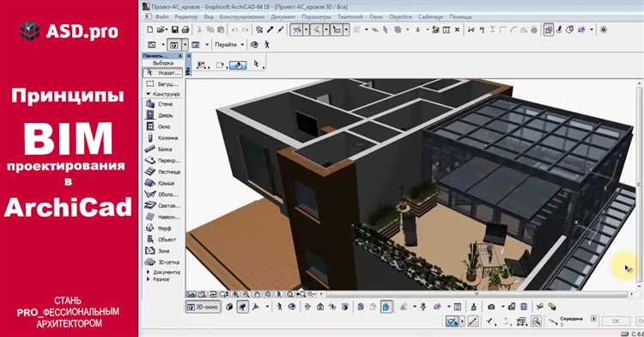The image size is (644, 337).
Task: Toggle the highlighted 3D view button in second toolbar row
Action: pyautogui.click(x=174, y=45)
